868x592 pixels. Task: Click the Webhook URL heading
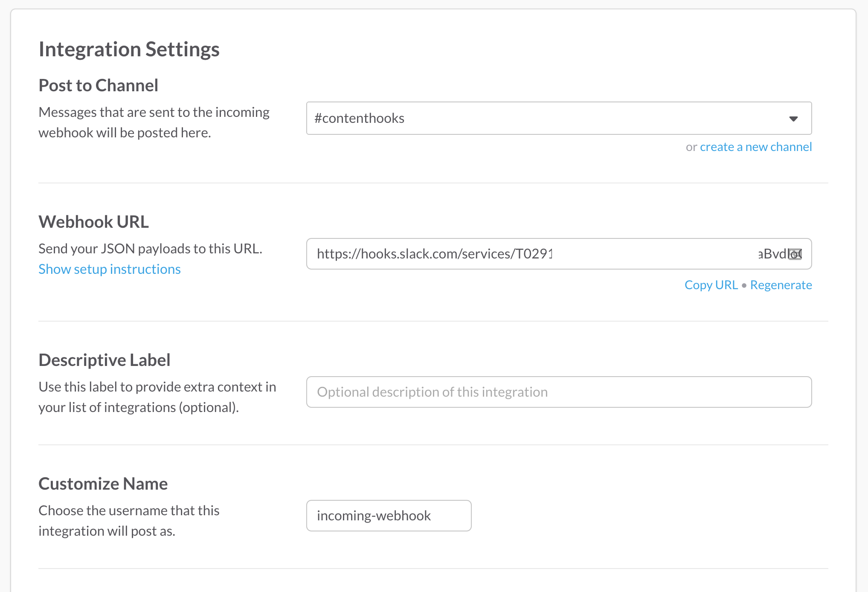coord(94,222)
